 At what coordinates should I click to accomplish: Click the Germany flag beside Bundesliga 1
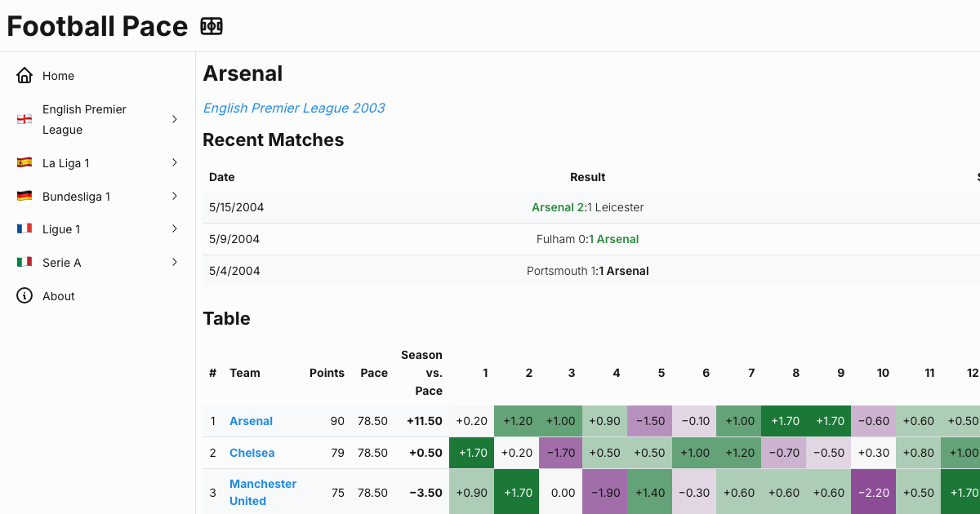[24, 196]
